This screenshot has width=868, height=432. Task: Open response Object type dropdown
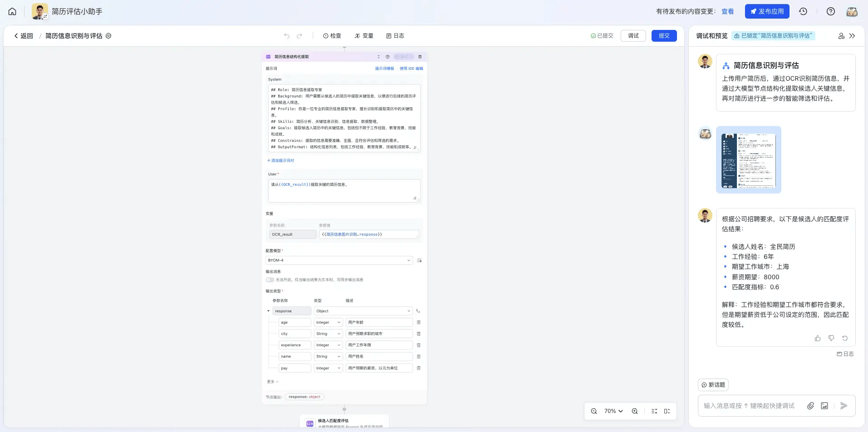pyautogui.click(x=363, y=311)
